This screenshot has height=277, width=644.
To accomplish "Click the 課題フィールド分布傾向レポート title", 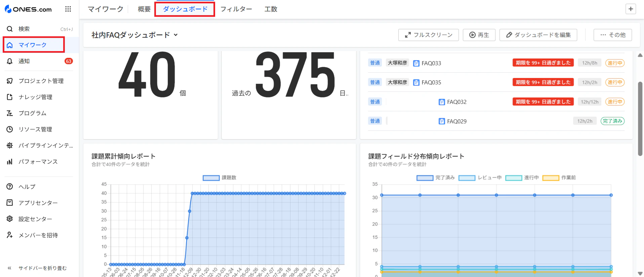I will tap(416, 156).
